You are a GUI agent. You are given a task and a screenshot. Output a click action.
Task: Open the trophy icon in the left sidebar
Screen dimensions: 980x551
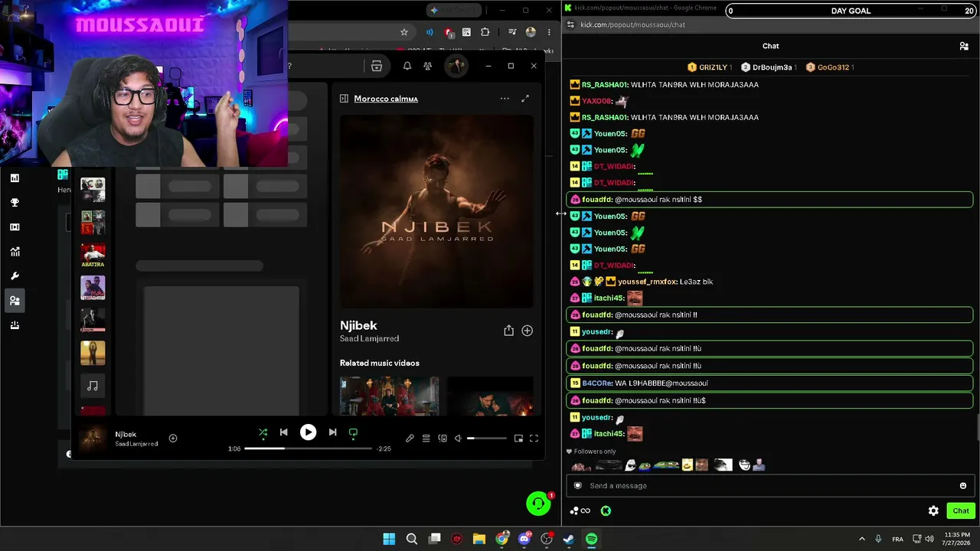15,202
